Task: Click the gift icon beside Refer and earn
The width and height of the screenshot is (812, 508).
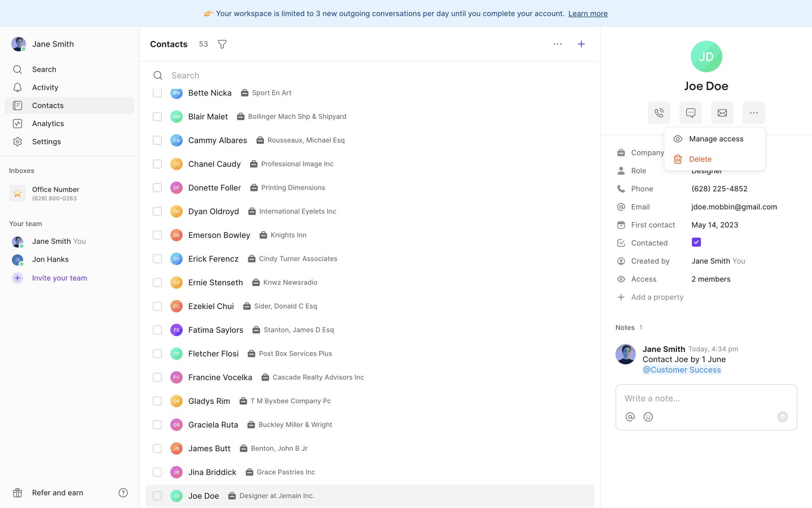Action: click(x=17, y=493)
